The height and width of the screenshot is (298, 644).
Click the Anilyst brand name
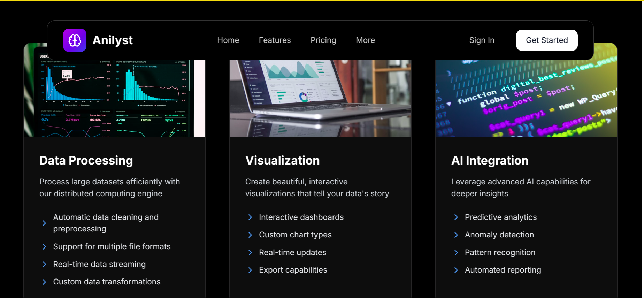[x=113, y=40]
